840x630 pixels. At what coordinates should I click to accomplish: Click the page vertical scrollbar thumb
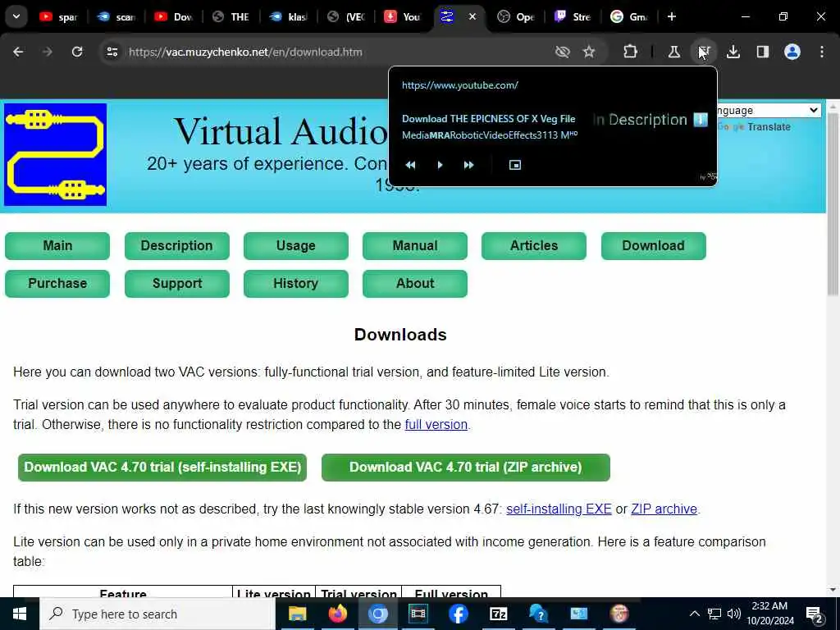coord(833,203)
